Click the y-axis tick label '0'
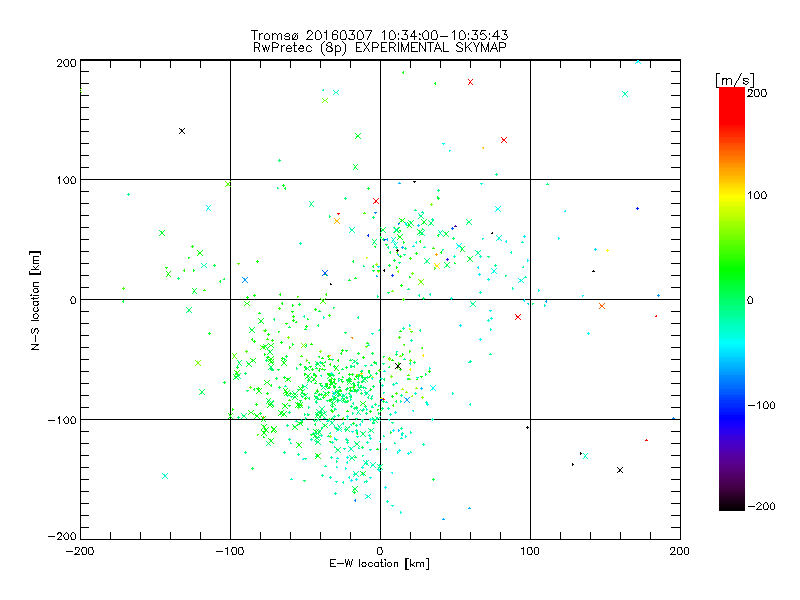The width and height of the screenshot is (800, 600). click(73, 300)
